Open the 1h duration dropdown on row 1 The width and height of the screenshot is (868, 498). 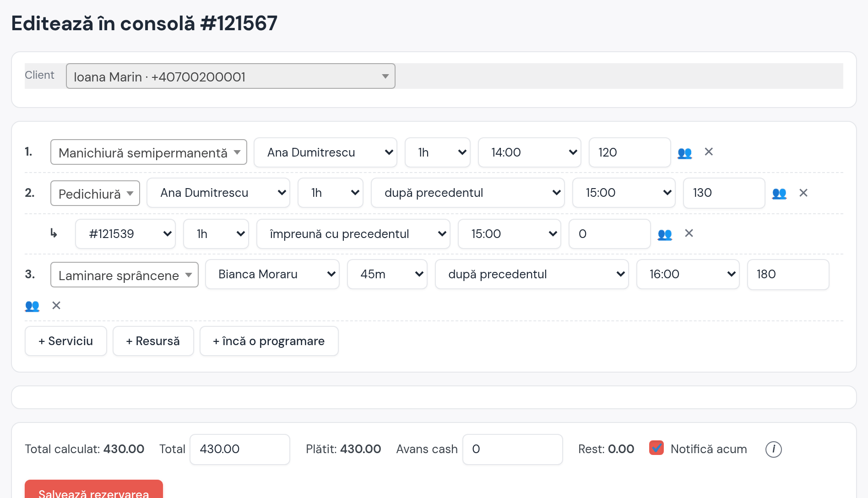tap(438, 152)
